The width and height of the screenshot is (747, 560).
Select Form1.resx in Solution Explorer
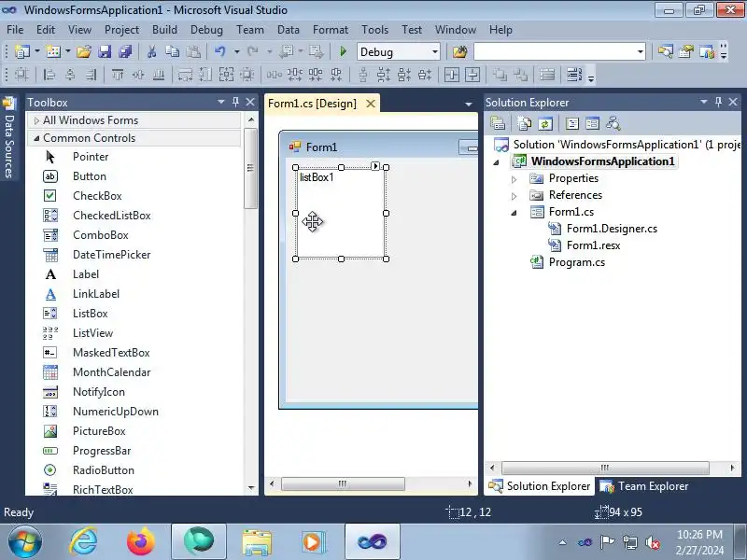click(x=593, y=245)
